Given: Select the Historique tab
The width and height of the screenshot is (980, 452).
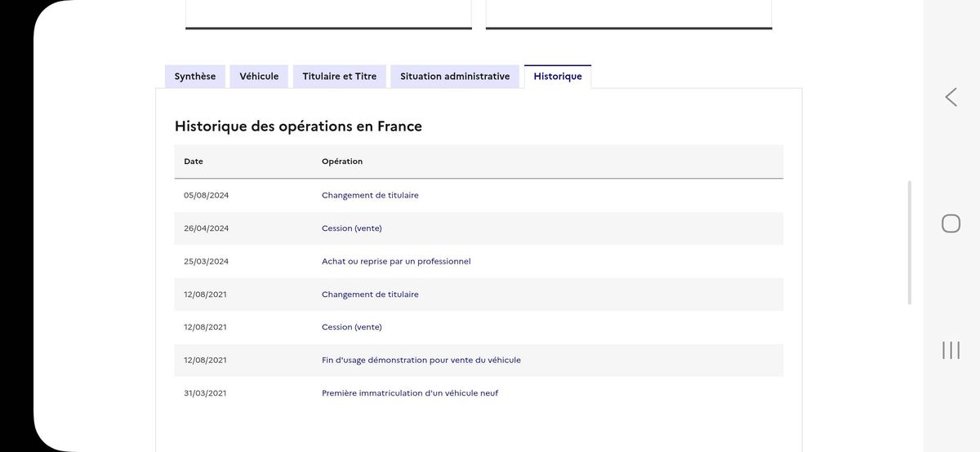Looking at the screenshot, I should point(558,77).
